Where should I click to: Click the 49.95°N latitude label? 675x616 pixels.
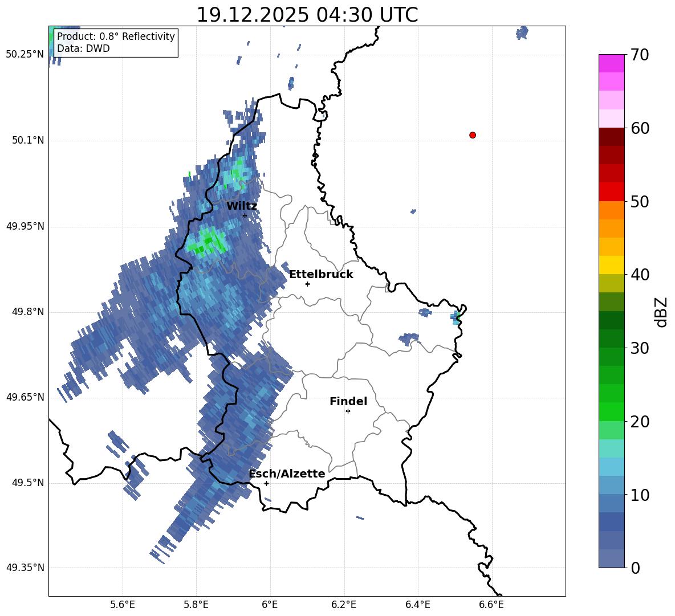point(25,226)
